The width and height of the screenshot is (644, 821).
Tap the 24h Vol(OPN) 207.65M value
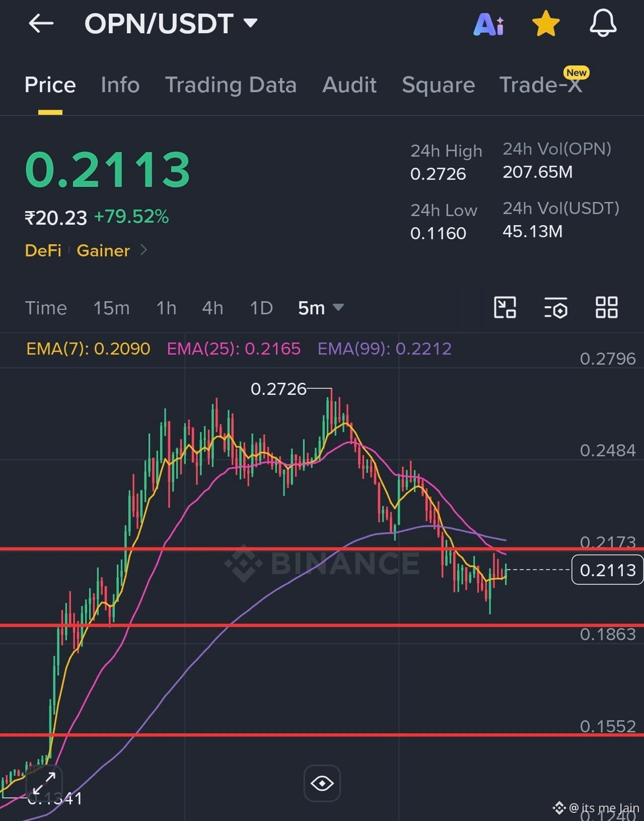(538, 172)
